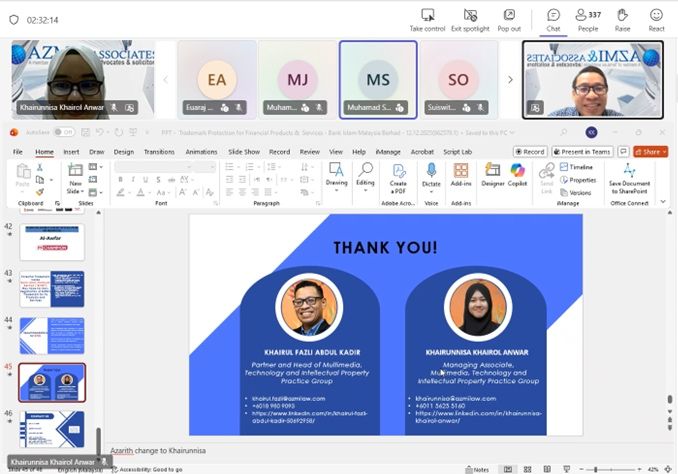
Task: Exit spotlight on the presenter
Action: 470,19
